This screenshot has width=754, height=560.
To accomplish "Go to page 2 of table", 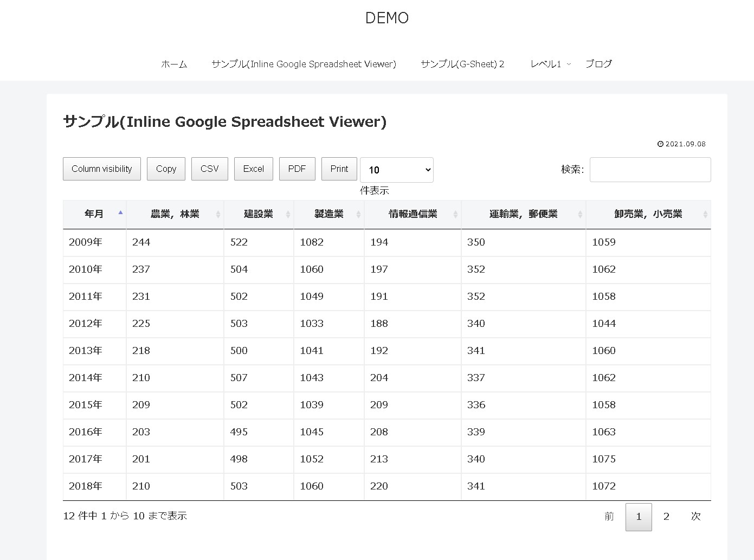I will [x=666, y=517].
